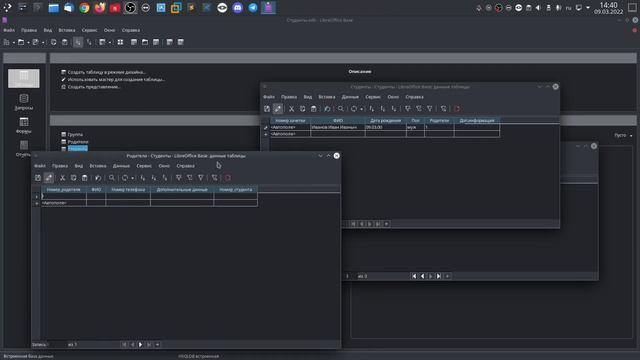Paste icon in Родители window toolbar
640x360 pixels.
tap(84, 178)
